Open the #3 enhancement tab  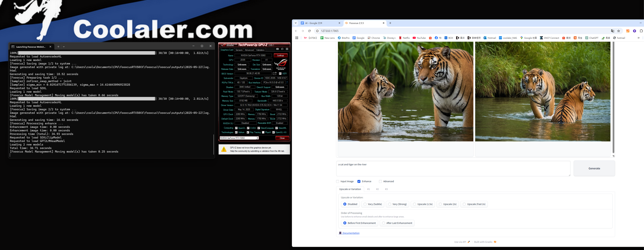386,189
